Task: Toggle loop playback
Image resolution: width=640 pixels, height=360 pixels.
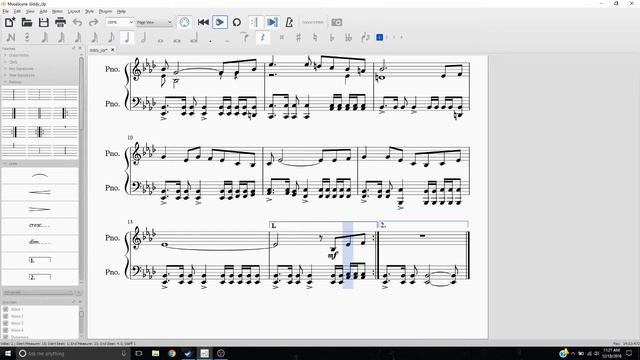Action: pyautogui.click(x=237, y=22)
